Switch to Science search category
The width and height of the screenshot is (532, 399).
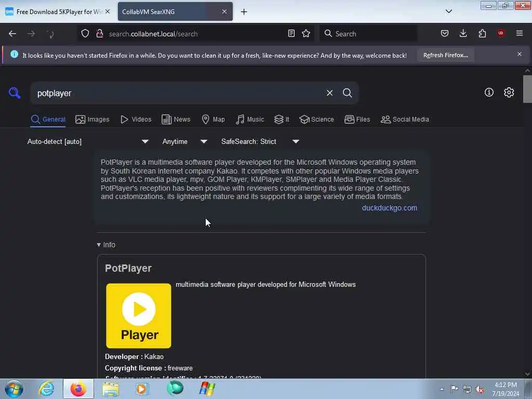point(316,119)
